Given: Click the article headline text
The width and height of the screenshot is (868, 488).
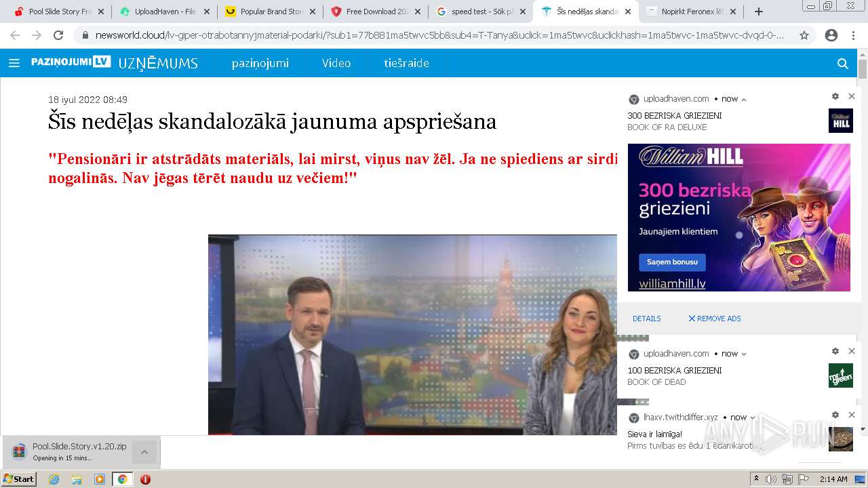Looking at the screenshot, I should pos(272,122).
